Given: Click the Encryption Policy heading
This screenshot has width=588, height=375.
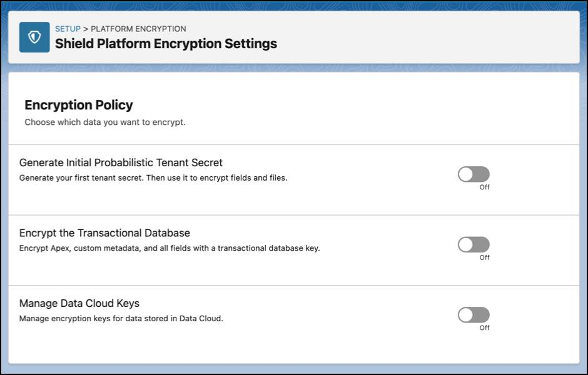Looking at the screenshot, I should [x=79, y=105].
